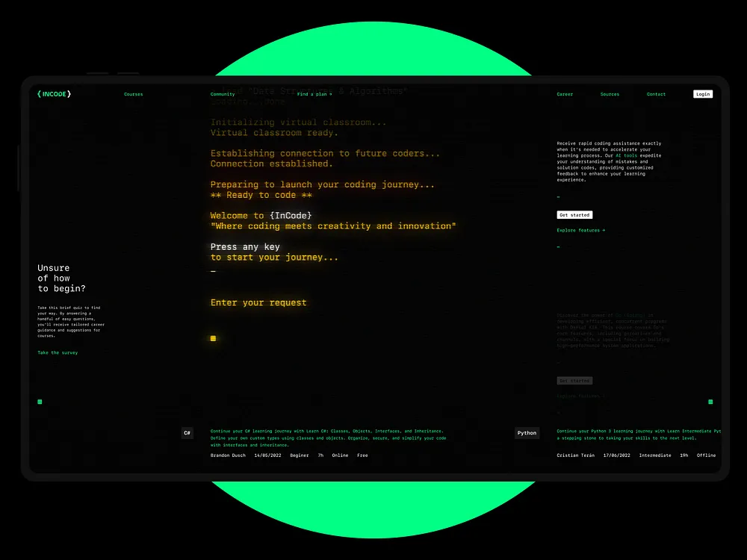Click the {INCODE} logo icon

click(52, 93)
